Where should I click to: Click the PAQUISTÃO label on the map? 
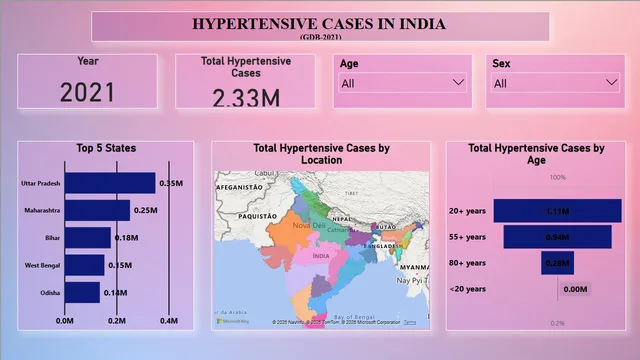[258, 216]
